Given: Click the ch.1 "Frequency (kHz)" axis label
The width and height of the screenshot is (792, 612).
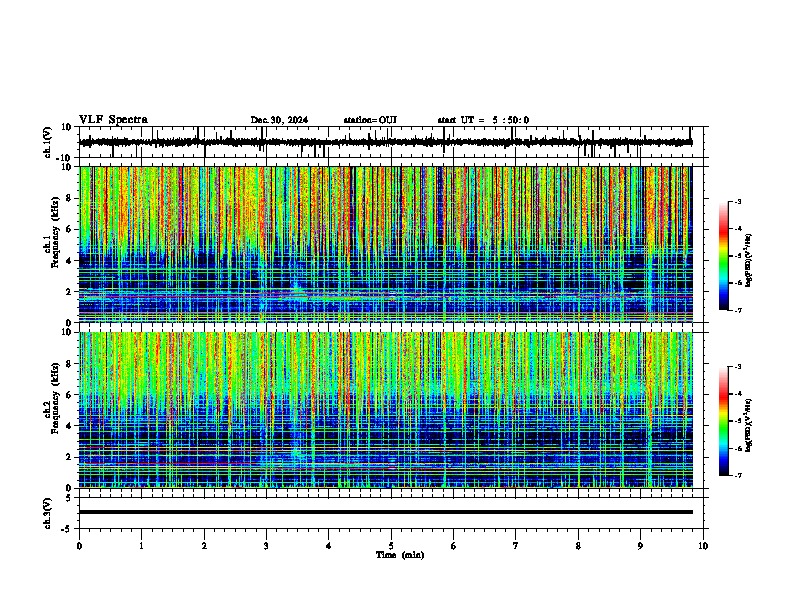Looking at the screenshot, I should pos(55,234).
